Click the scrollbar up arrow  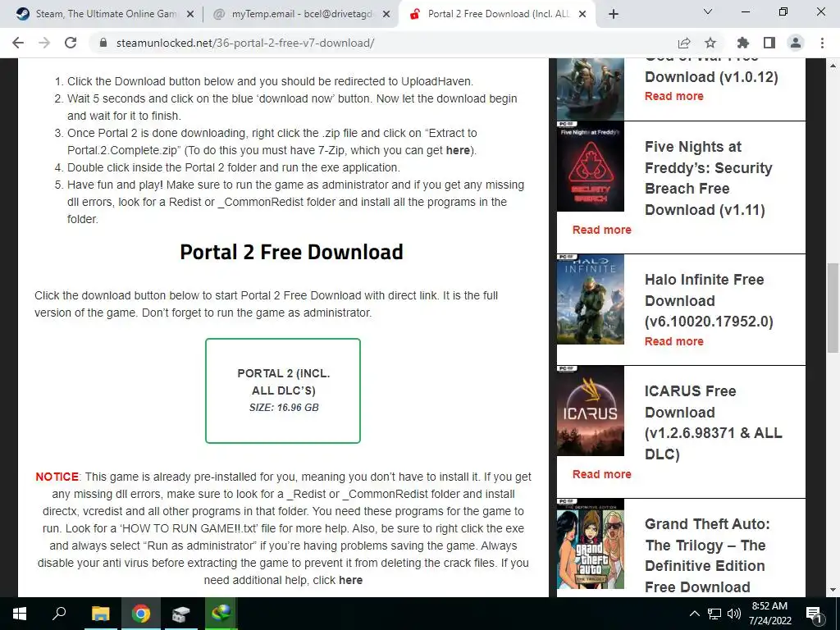point(833,65)
